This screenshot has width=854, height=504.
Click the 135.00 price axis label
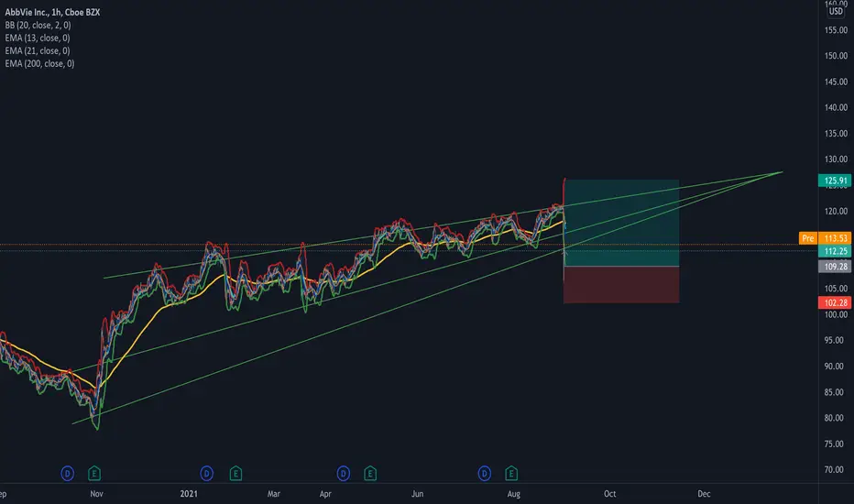click(836, 134)
